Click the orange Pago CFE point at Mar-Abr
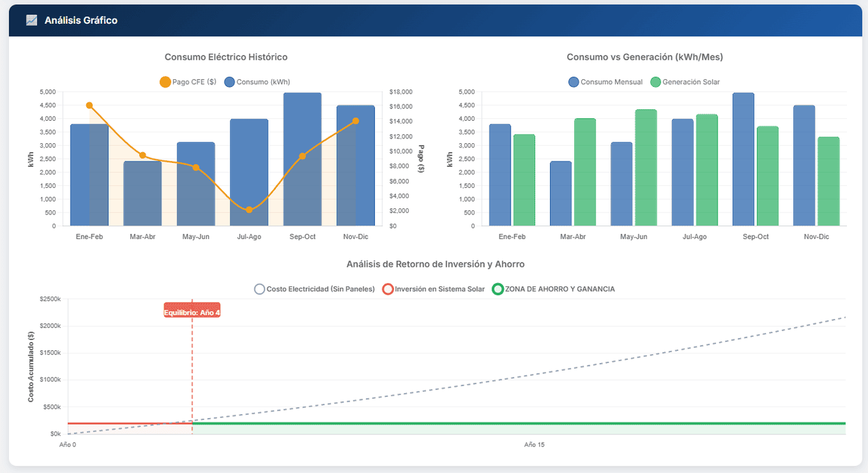The height and width of the screenshot is (473, 868). (x=142, y=155)
